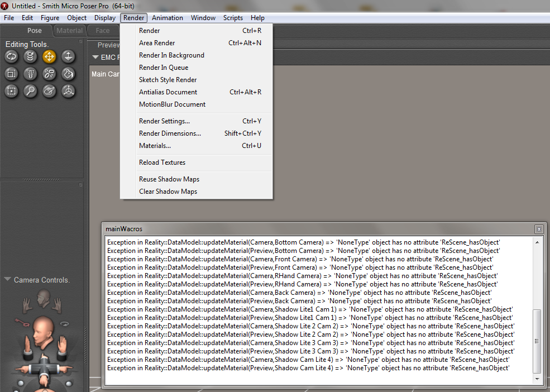Close the open Render menu
This screenshot has width=550, height=392.
coord(133,17)
